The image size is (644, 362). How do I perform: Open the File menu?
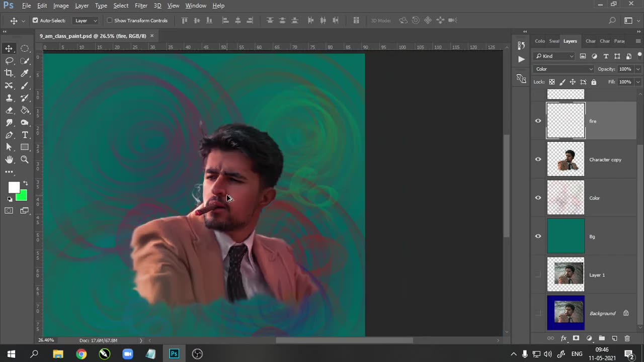[x=26, y=6]
